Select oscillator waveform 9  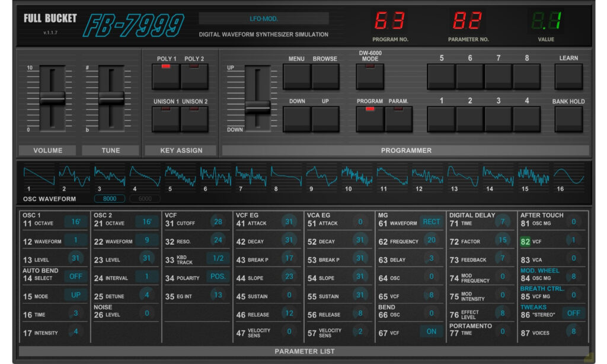pyautogui.click(x=321, y=176)
